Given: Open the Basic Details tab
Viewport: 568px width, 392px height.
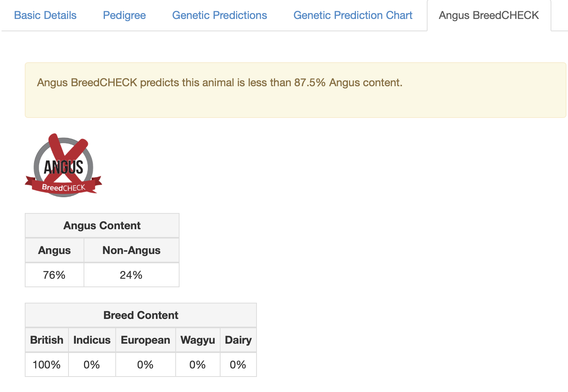Looking at the screenshot, I should coord(45,15).
